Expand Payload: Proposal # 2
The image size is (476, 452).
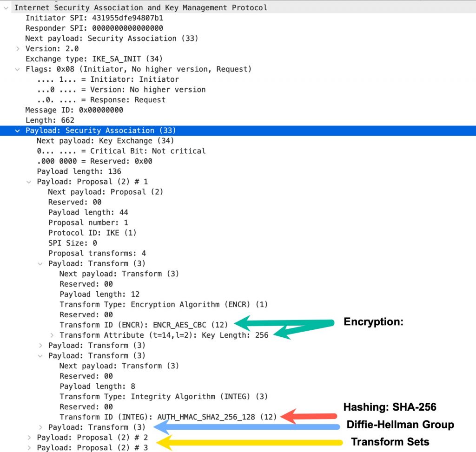tap(29, 437)
